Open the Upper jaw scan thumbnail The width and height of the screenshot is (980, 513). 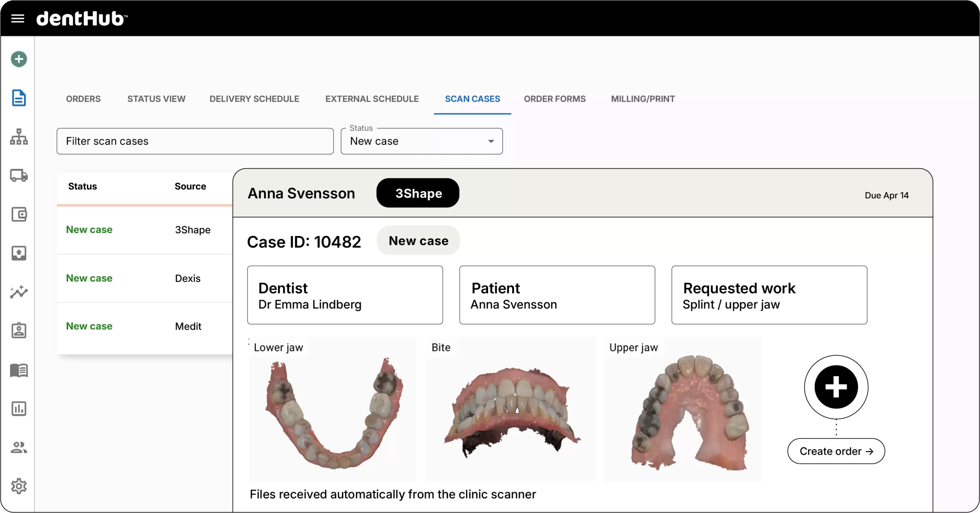point(682,410)
